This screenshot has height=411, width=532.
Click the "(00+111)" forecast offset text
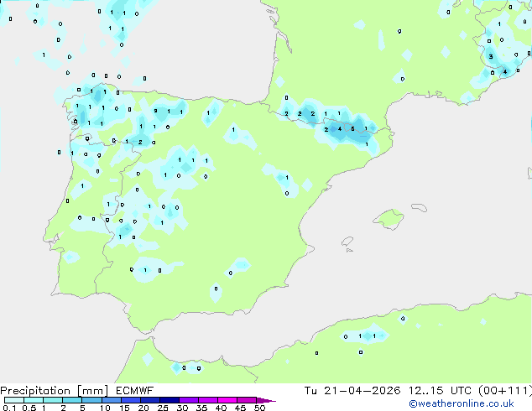click(505, 391)
